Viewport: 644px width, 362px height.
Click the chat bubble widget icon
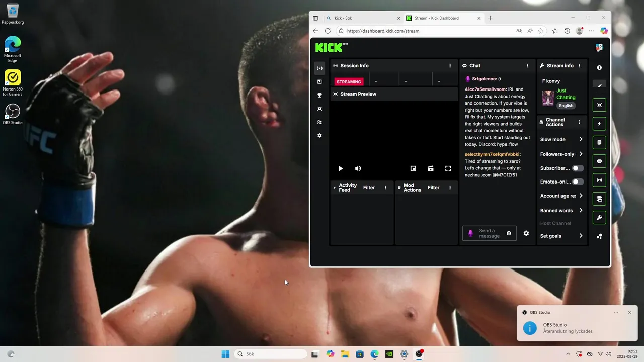[x=599, y=161]
